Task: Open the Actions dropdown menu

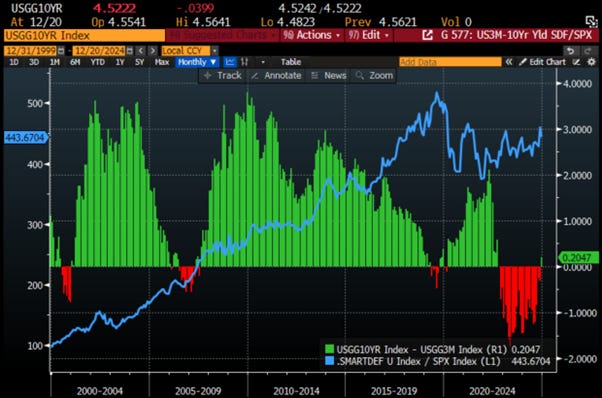Action: point(312,35)
